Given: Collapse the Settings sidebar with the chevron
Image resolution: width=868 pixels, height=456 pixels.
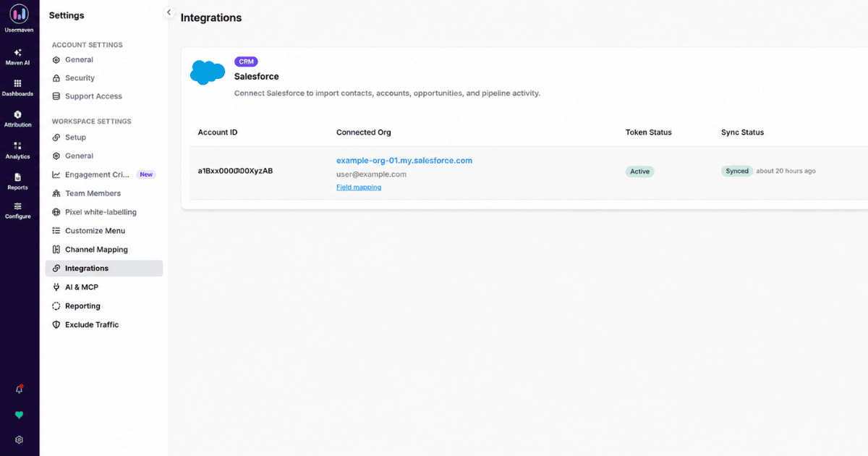Looking at the screenshot, I should coord(169,12).
